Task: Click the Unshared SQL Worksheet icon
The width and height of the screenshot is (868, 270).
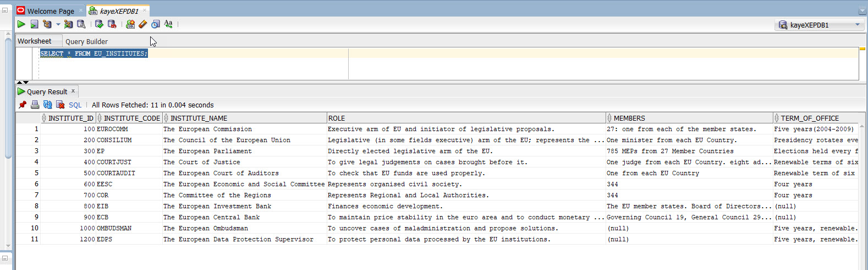Action: click(x=130, y=24)
